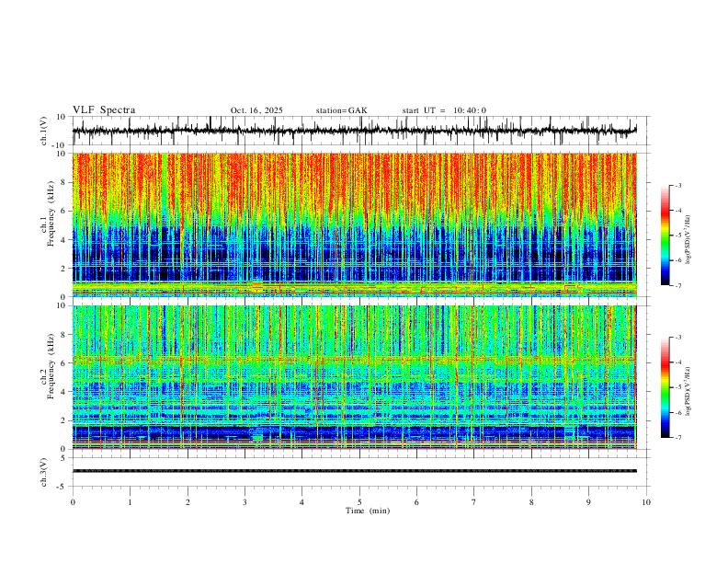The height and width of the screenshot is (563, 728).
Task: Click the '8' tick on Time axis
Action: (x=531, y=502)
